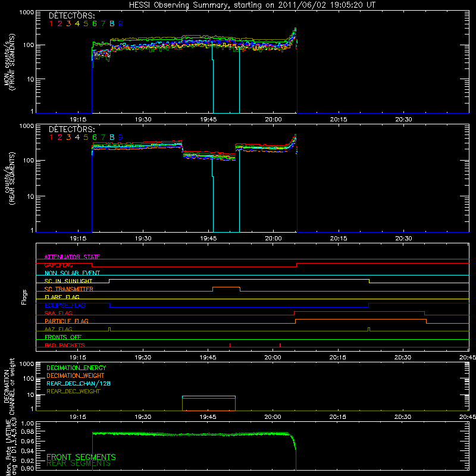Click the 20:15 tick label under rear segments plot
Screen dimensions: 476x476
coord(339,239)
